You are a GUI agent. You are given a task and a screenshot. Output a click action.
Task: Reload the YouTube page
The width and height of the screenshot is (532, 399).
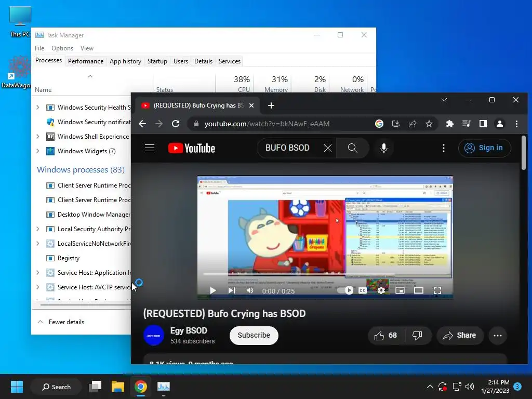point(176,124)
